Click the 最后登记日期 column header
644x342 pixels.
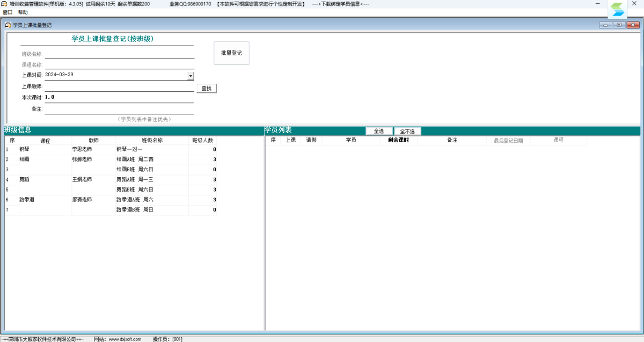pyautogui.click(x=508, y=140)
